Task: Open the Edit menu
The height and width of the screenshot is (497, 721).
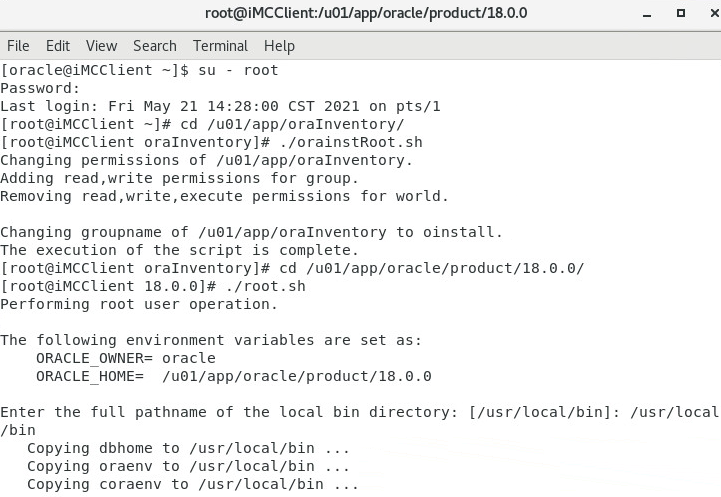Action: (x=58, y=46)
